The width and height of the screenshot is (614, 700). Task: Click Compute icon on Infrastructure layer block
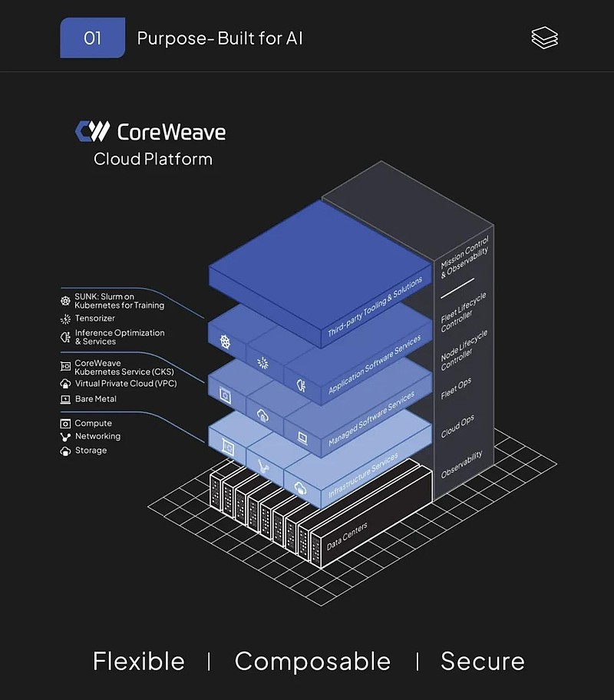(x=228, y=447)
